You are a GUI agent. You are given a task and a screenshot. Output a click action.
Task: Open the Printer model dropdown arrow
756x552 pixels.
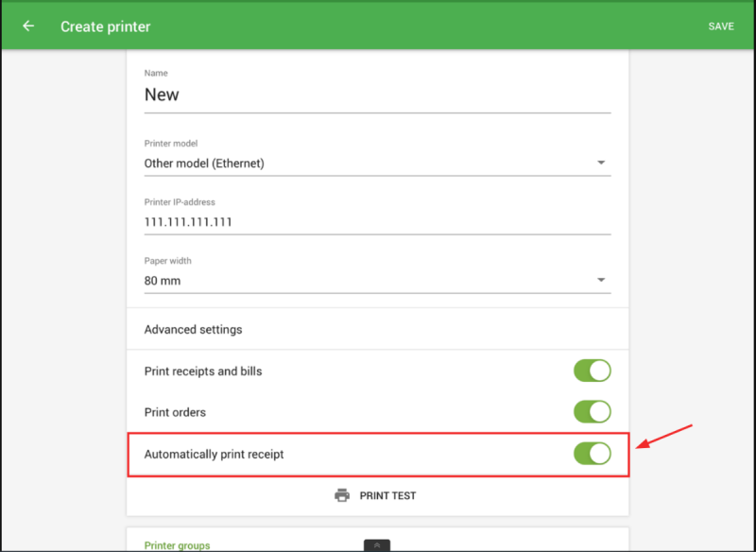click(x=601, y=164)
